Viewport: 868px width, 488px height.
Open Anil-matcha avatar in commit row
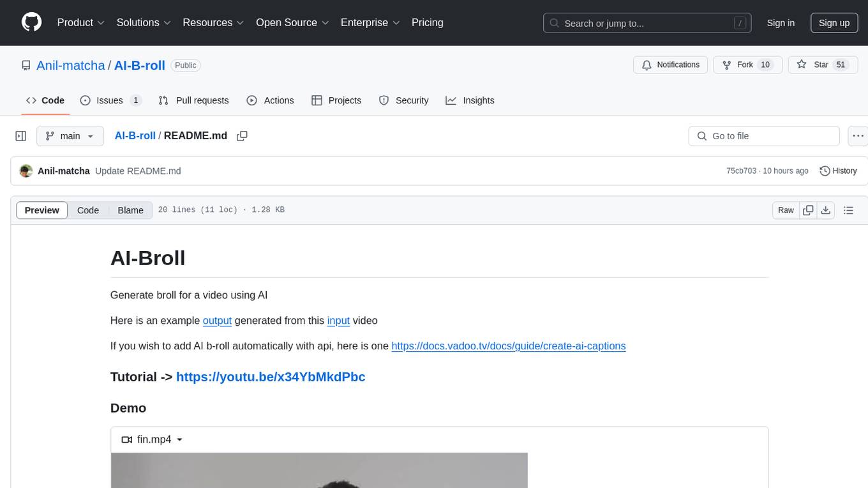pos(26,171)
